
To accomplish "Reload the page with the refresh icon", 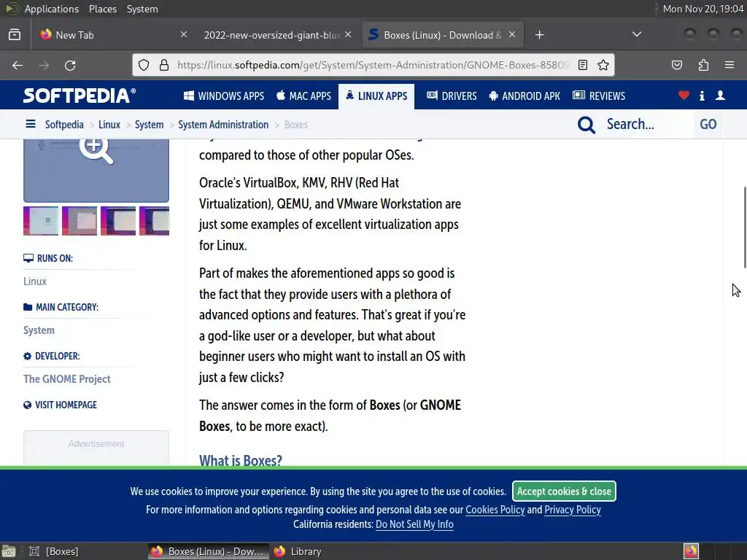I will (70, 65).
